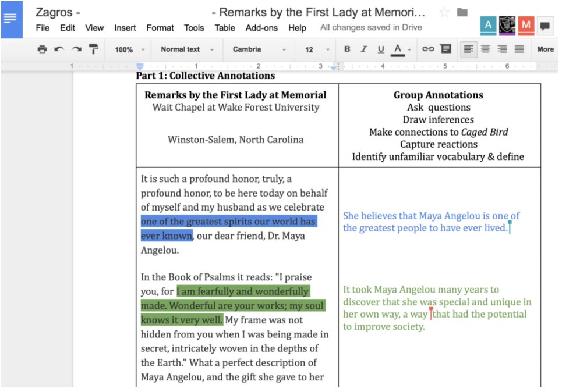Click green highlighted 'I am fearfully and wonderfully'
Screen dimensions: 587x392
pos(243,291)
